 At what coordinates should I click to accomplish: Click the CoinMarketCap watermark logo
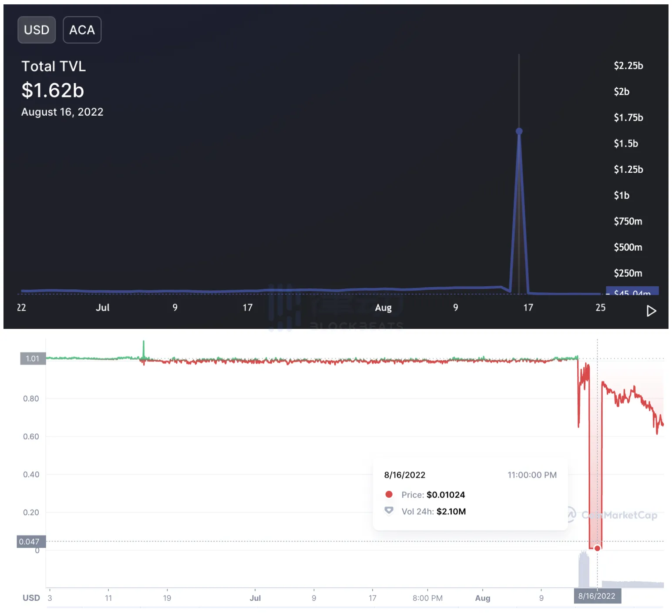(571, 515)
